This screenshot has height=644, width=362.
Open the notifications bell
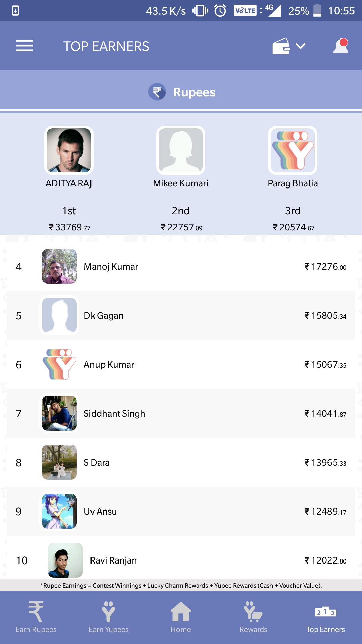click(x=341, y=46)
